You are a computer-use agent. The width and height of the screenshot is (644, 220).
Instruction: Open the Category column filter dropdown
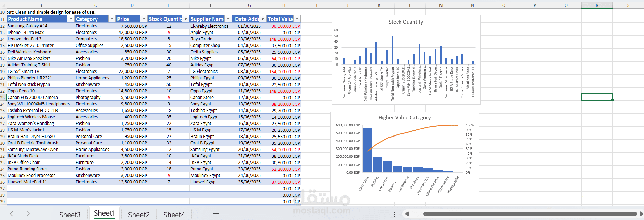(112, 19)
